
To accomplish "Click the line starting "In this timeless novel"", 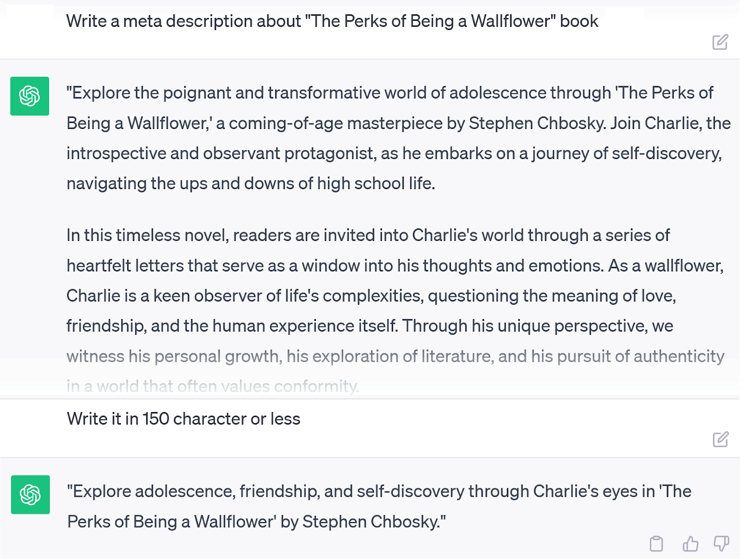I will coord(368,235).
